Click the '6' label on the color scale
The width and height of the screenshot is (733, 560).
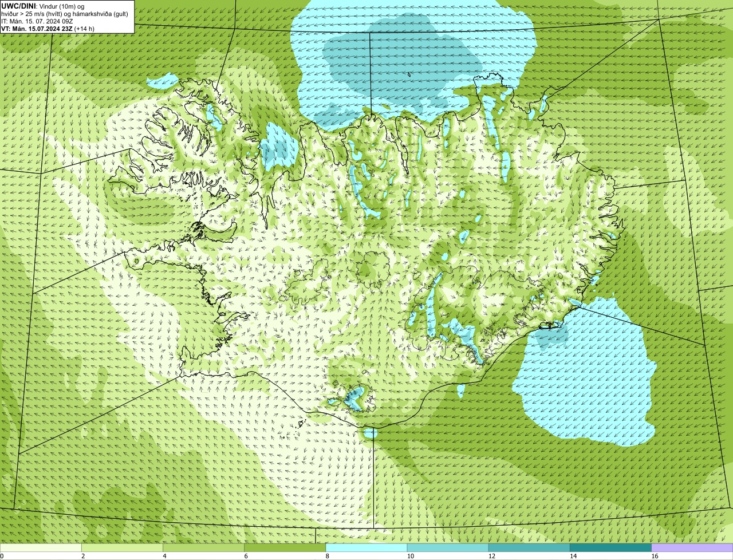tap(246, 556)
